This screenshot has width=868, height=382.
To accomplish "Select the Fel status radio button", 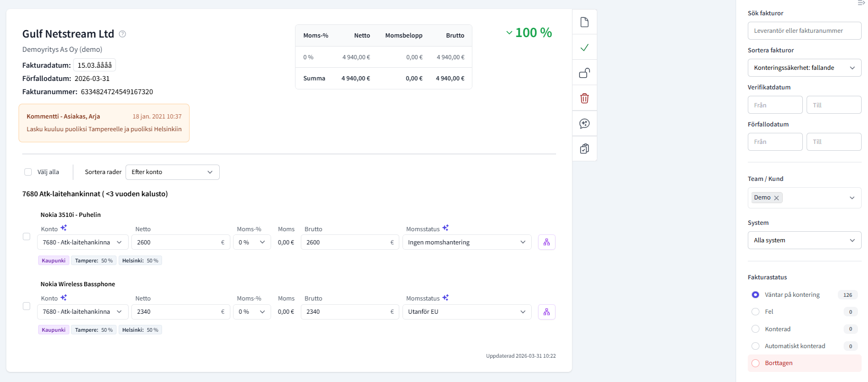I will [755, 312].
